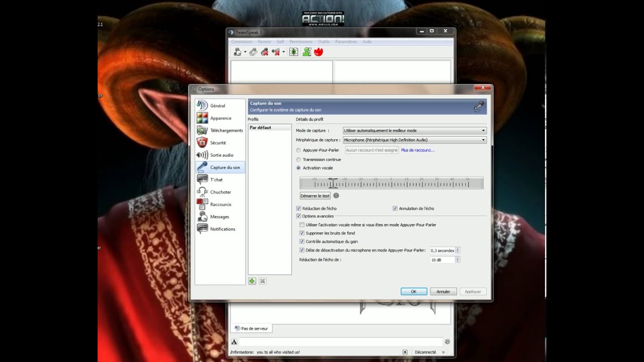Open the Périphérique de capture dropdown
Image resolution: width=644 pixels, height=362 pixels.
point(415,140)
